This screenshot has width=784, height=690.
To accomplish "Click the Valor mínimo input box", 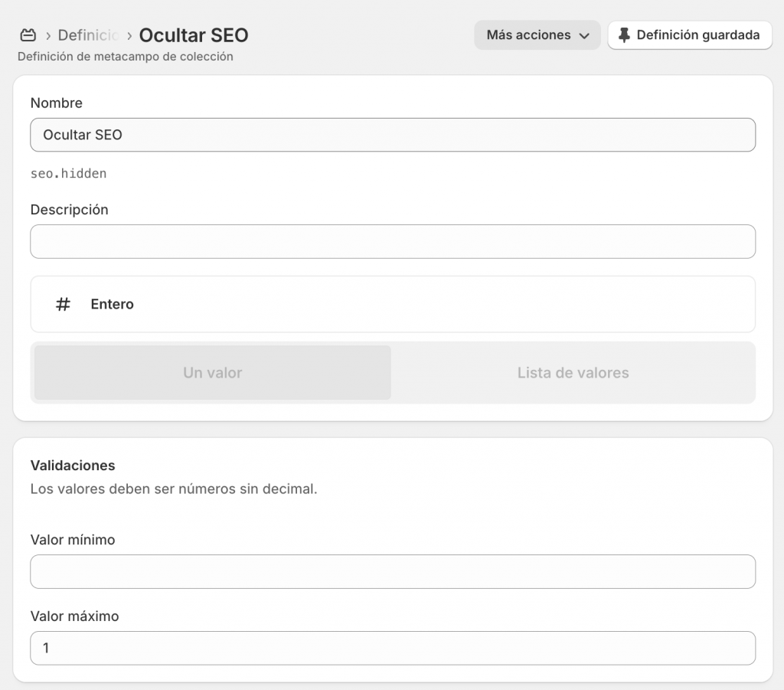I will [x=392, y=571].
